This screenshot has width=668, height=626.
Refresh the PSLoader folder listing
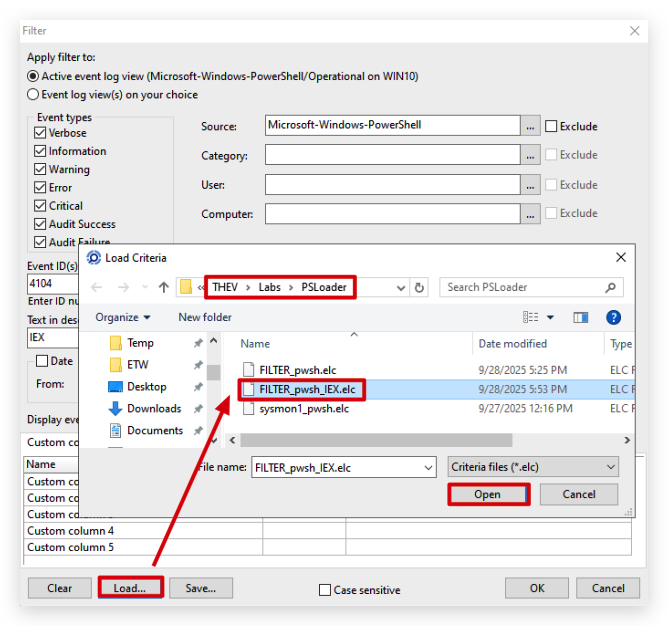[419, 288]
